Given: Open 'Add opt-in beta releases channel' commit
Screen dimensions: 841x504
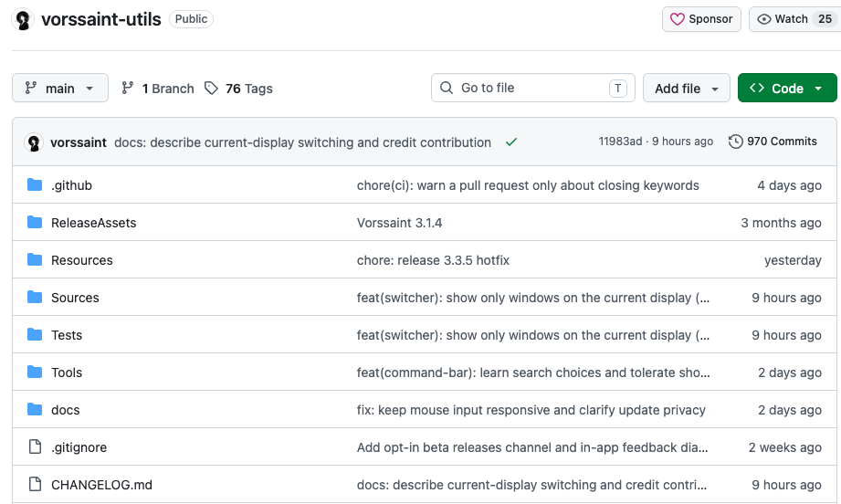Looking at the screenshot, I should point(532,447).
